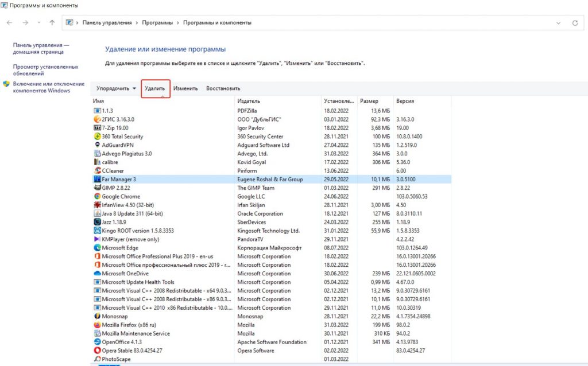Click publisher Eugene Roshal & Far Group

(x=270, y=179)
